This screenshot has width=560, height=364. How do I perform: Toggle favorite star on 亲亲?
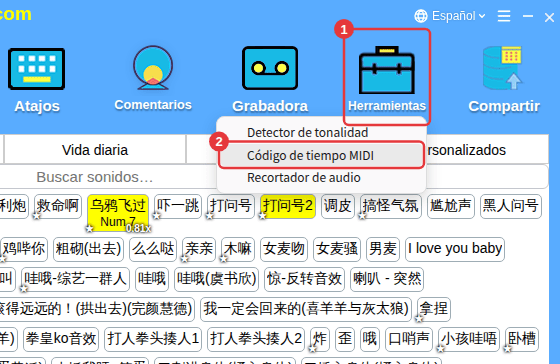click(185, 259)
